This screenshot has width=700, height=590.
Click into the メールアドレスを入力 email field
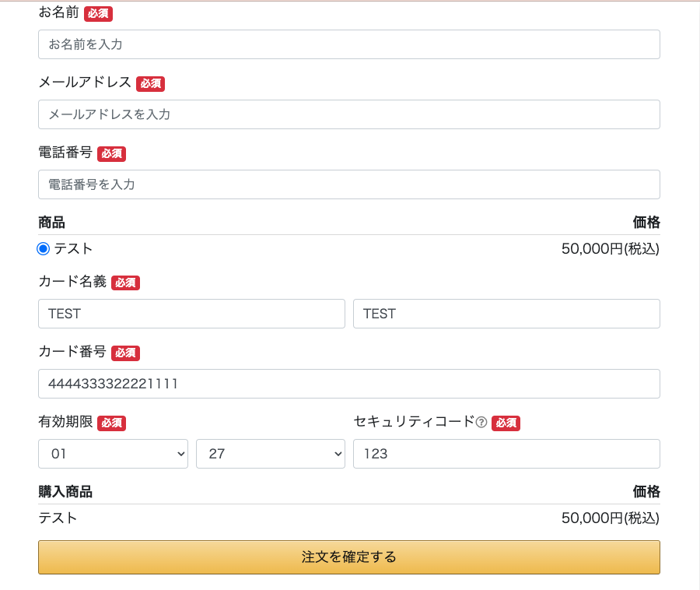click(x=348, y=114)
